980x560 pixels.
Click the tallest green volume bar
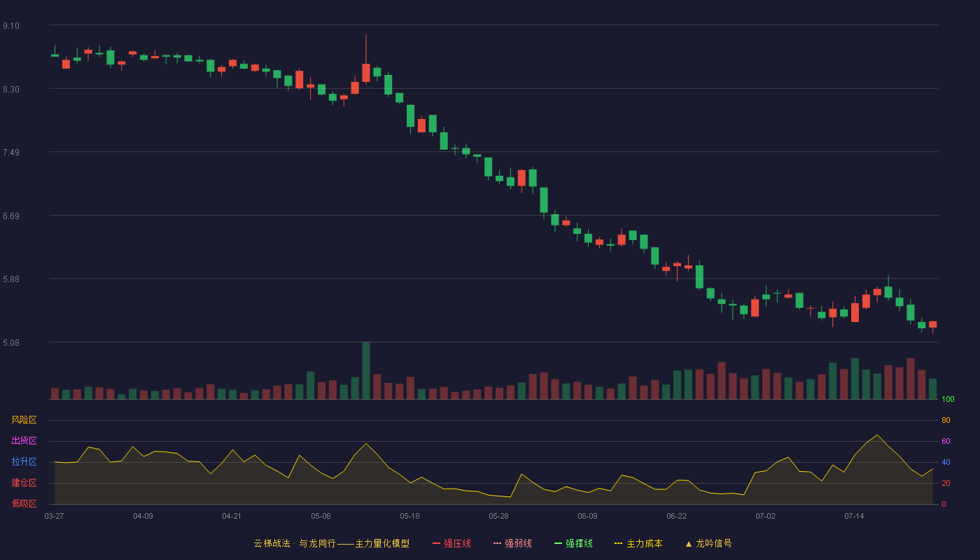(x=365, y=370)
